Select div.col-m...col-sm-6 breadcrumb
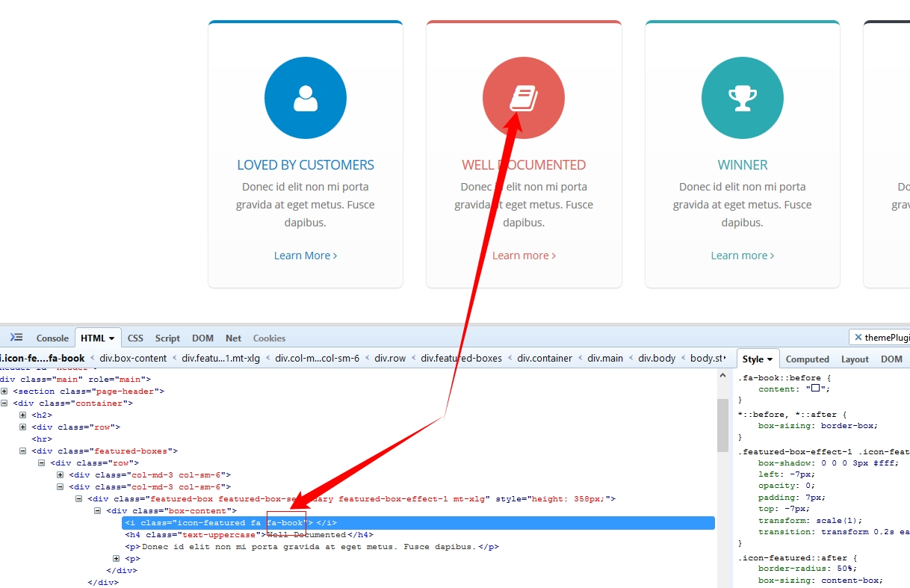910x588 pixels. point(317,359)
